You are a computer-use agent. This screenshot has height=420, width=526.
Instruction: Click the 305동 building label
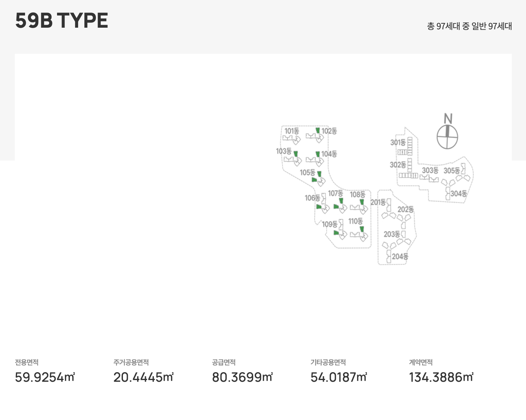(x=451, y=170)
